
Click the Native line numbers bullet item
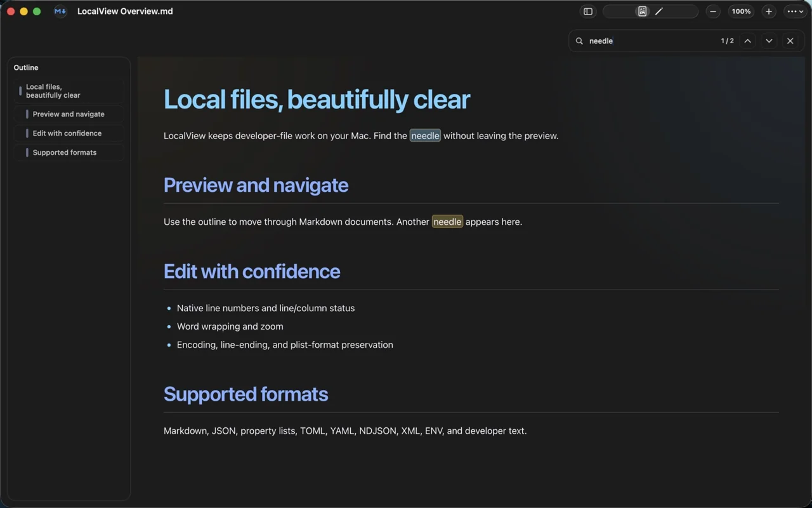pos(266,308)
